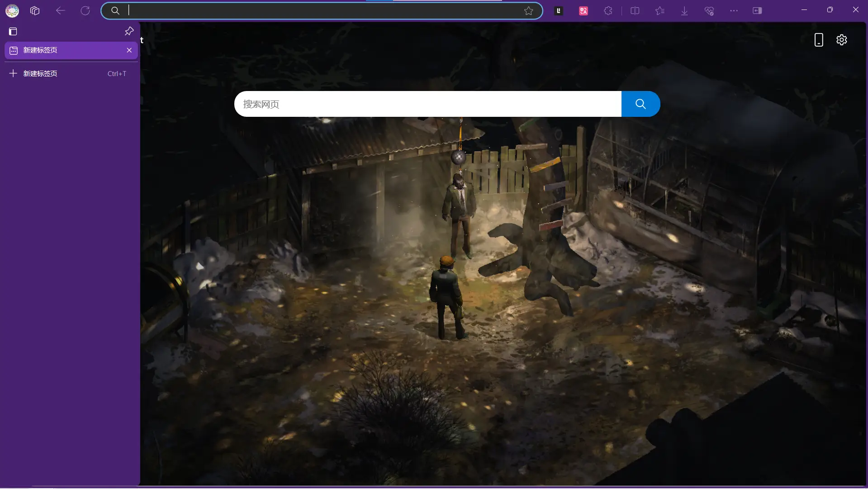
Task: Open the mobile phone icon
Action: pyautogui.click(x=819, y=40)
